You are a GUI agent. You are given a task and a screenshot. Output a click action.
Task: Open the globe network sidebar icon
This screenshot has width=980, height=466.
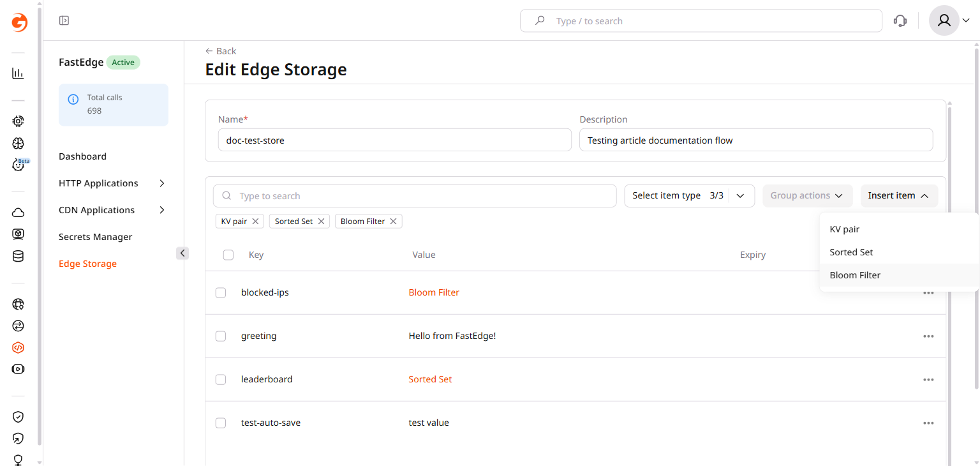coord(18,304)
